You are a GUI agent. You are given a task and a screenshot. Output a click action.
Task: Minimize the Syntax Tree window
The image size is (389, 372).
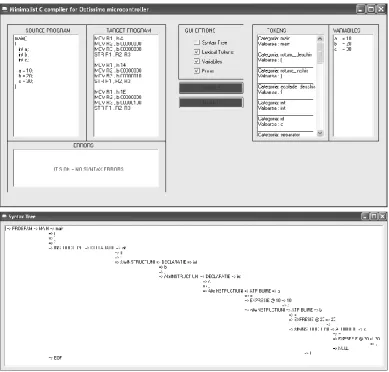[x=365, y=217]
